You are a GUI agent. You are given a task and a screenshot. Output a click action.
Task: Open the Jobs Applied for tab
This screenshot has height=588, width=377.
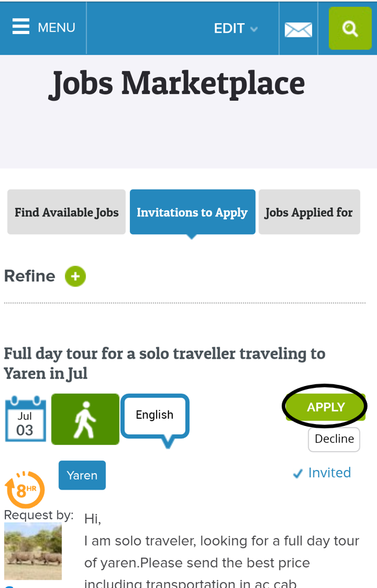tap(309, 212)
